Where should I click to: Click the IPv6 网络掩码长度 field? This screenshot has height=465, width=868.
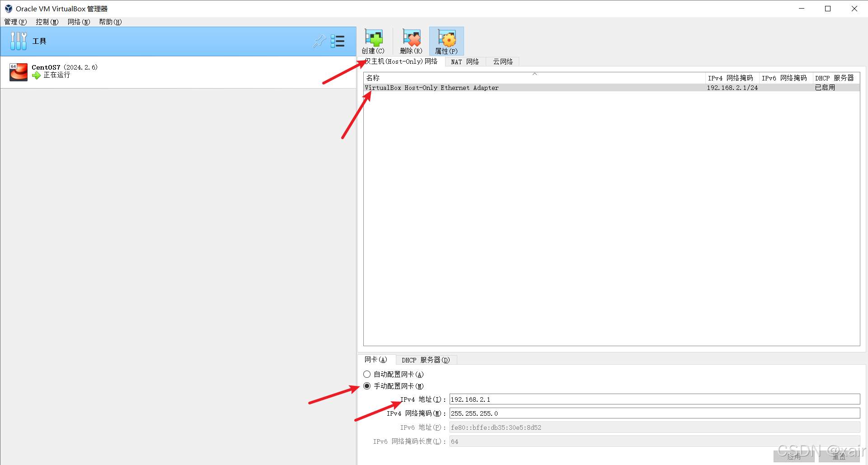coord(654,442)
